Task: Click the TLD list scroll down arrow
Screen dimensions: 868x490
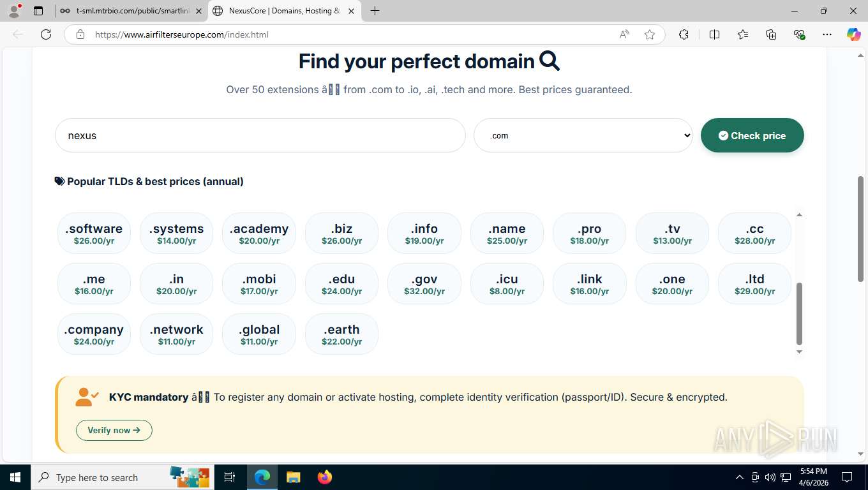Action: [799, 352]
